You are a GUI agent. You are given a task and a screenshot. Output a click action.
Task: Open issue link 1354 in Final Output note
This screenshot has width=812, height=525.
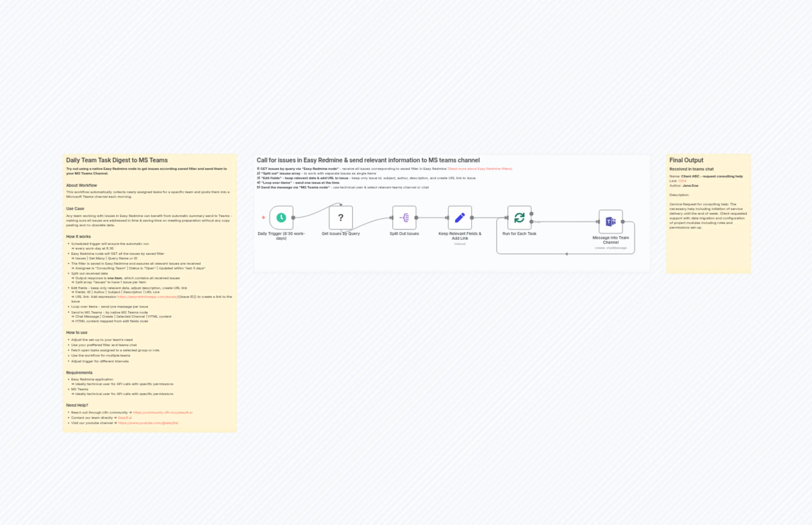click(682, 181)
